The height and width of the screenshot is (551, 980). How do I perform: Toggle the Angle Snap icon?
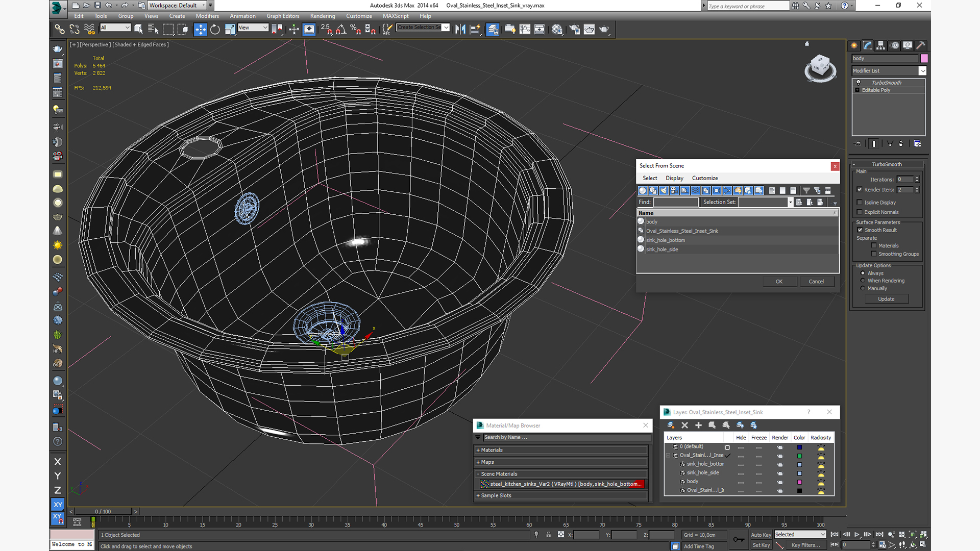[341, 29]
